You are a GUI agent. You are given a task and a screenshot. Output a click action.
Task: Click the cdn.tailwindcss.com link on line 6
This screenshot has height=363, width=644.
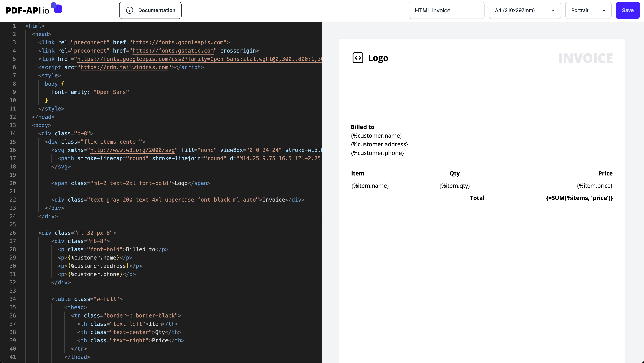pyautogui.click(x=124, y=67)
